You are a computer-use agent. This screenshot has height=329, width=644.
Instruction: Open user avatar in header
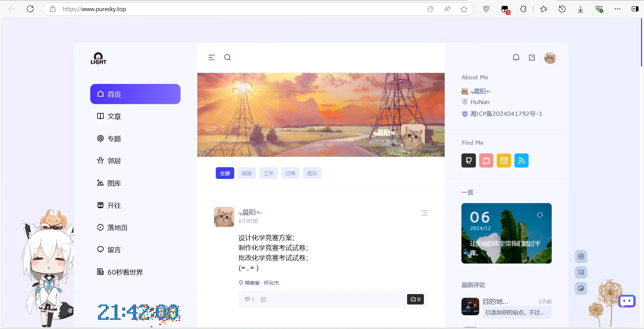[x=550, y=58]
